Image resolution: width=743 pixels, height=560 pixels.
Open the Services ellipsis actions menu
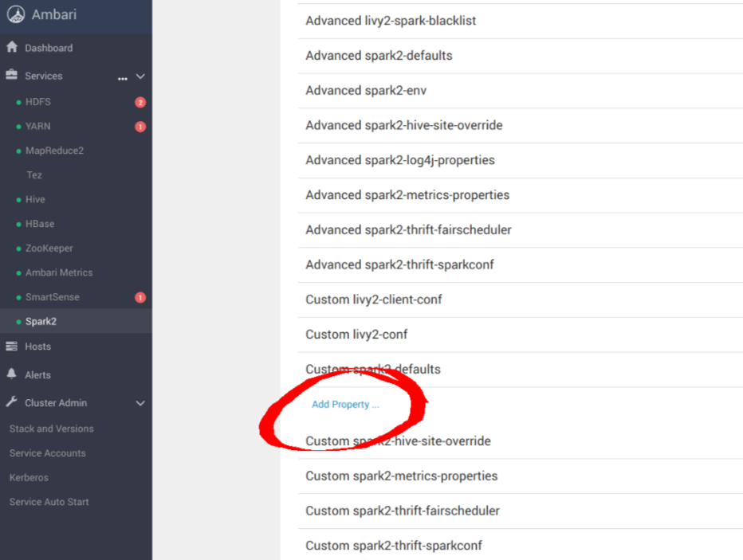pos(123,79)
